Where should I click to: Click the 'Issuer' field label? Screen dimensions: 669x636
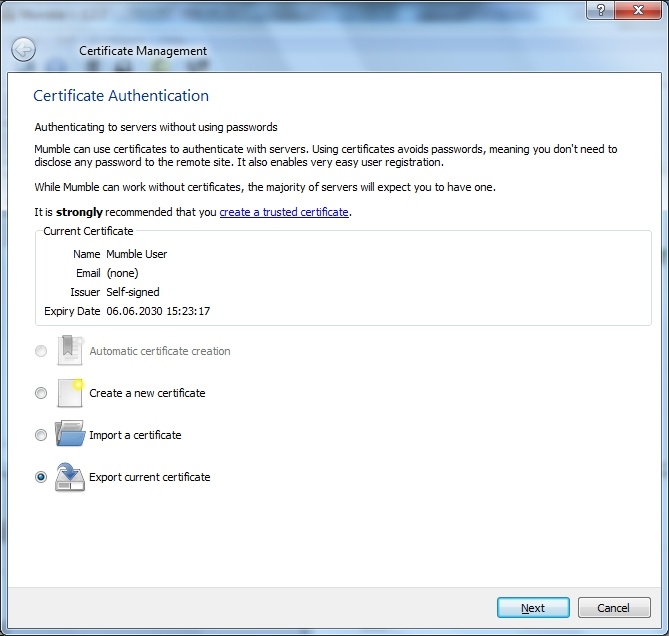click(85, 292)
